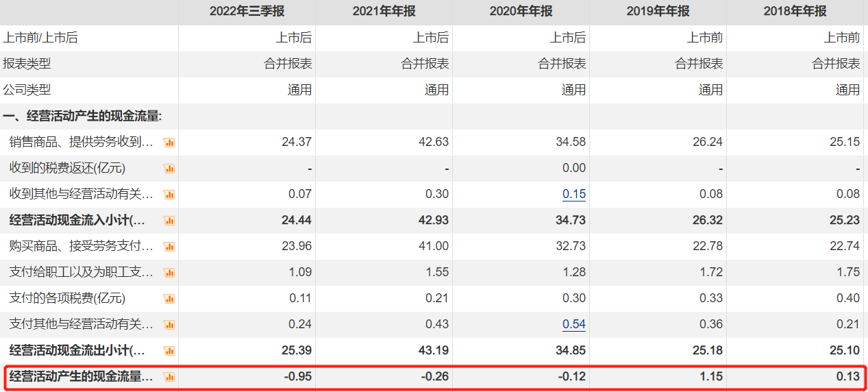Click chart icon for 经营活动现金流出小计 row
Image resolution: width=868 pixels, height=392 pixels.
tap(169, 351)
